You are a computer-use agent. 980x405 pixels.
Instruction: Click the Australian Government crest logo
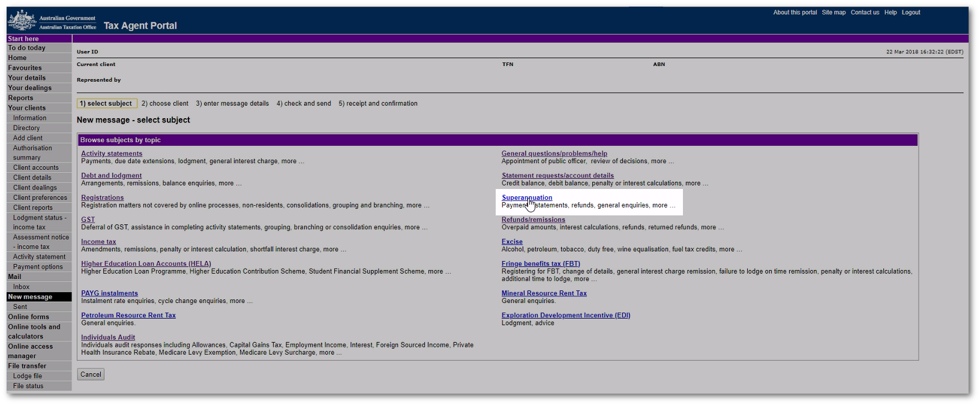tap(22, 21)
